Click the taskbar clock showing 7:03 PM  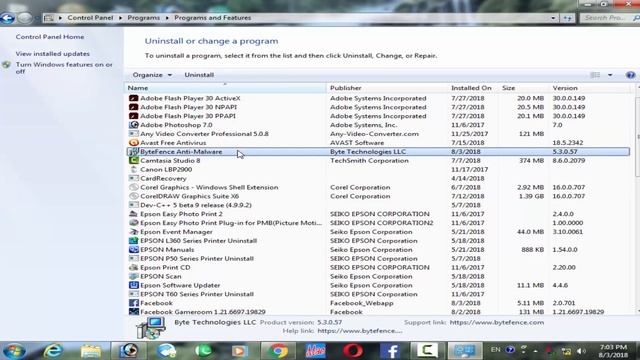(x=613, y=351)
